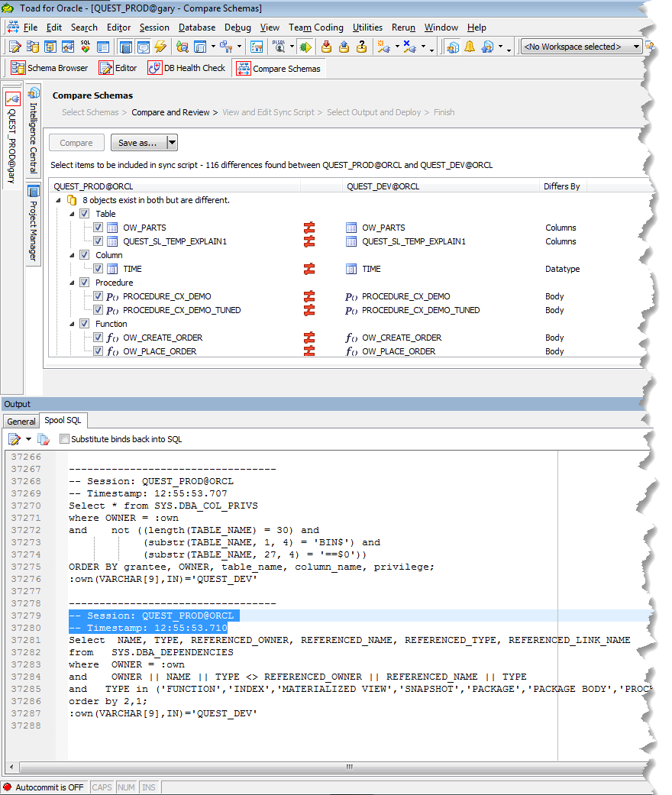The image size is (672, 795).
Task: Click the object search magnifier icon
Action: (x=182, y=47)
